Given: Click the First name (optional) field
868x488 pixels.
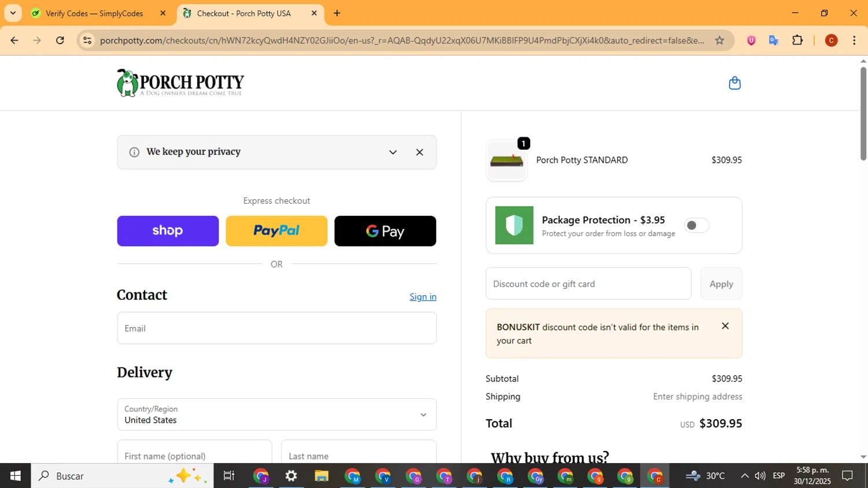Looking at the screenshot, I should coord(194,452).
